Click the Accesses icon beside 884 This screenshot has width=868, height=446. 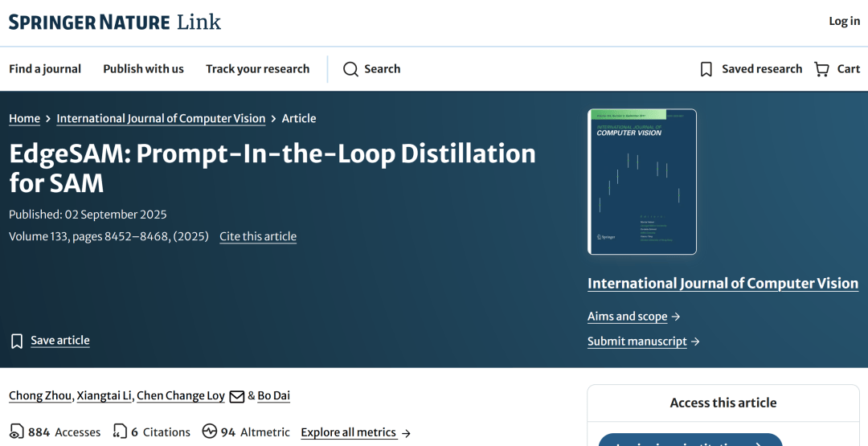pyautogui.click(x=17, y=432)
